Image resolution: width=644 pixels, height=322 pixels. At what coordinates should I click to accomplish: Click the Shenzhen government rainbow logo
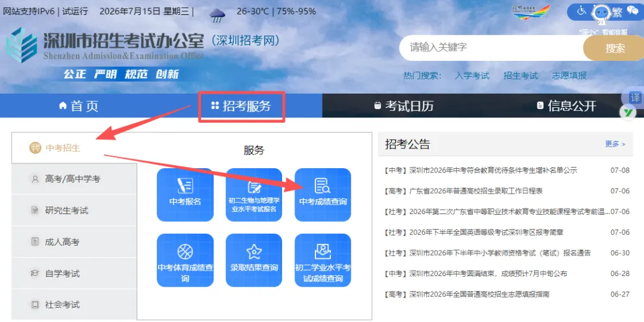point(531,12)
